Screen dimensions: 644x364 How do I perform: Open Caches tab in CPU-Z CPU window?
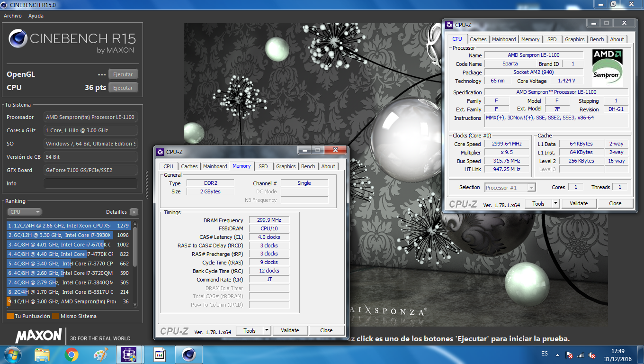pyautogui.click(x=478, y=39)
